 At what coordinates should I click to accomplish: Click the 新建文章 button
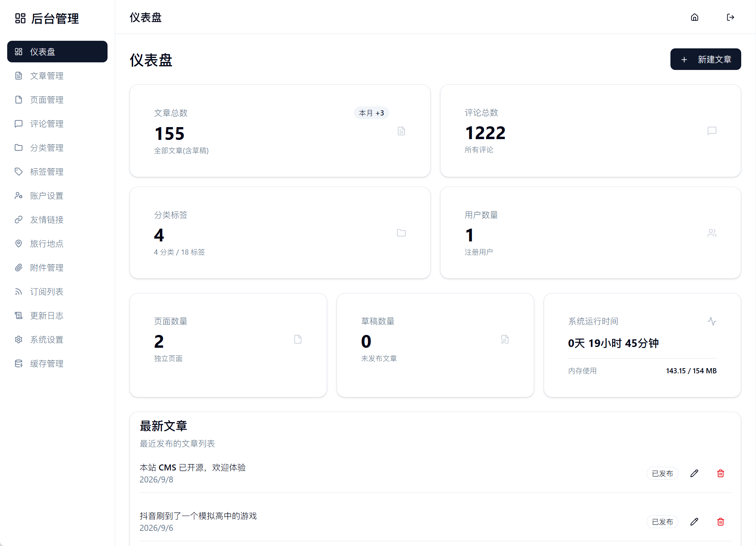click(x=706, y=59)
